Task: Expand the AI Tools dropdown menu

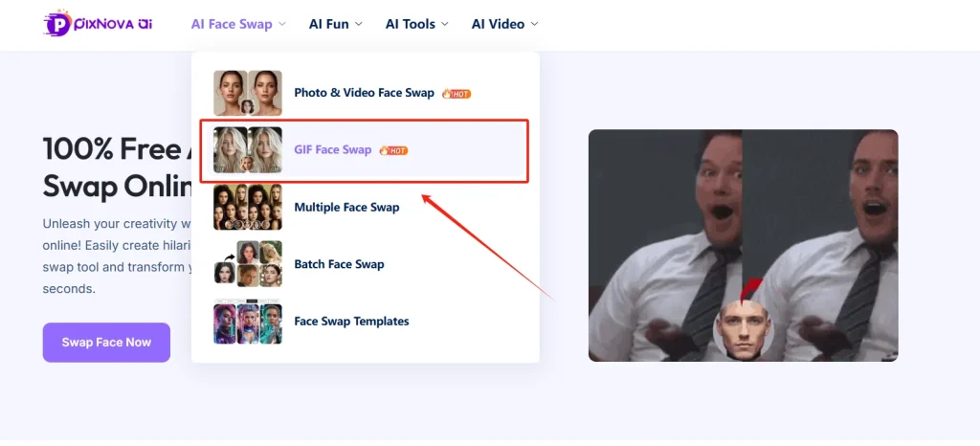Action: (417, 24)
